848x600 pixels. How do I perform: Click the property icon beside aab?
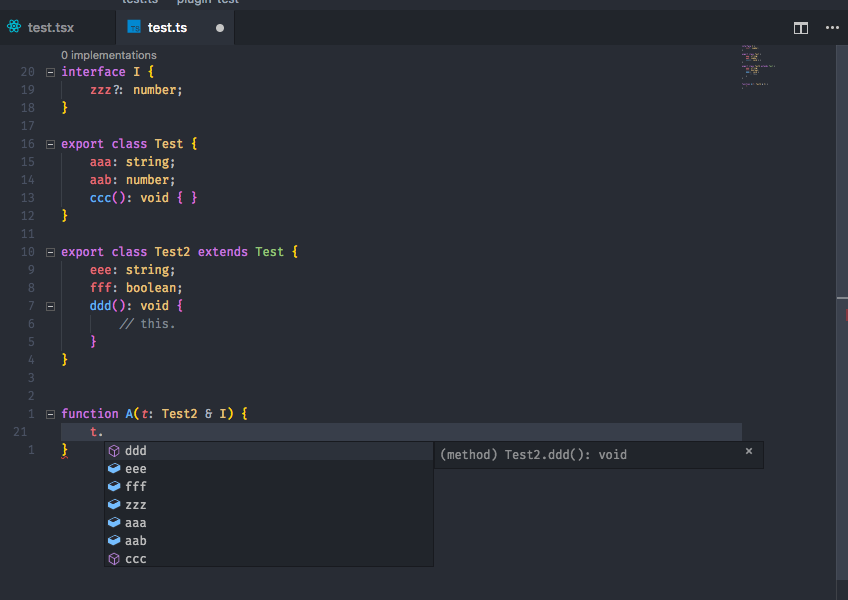114,540
